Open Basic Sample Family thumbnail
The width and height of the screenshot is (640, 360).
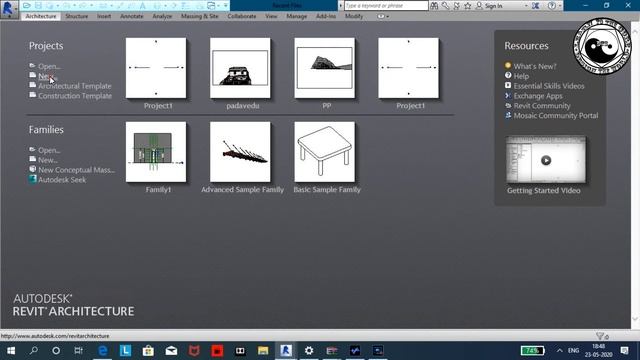tap(324, 152)
